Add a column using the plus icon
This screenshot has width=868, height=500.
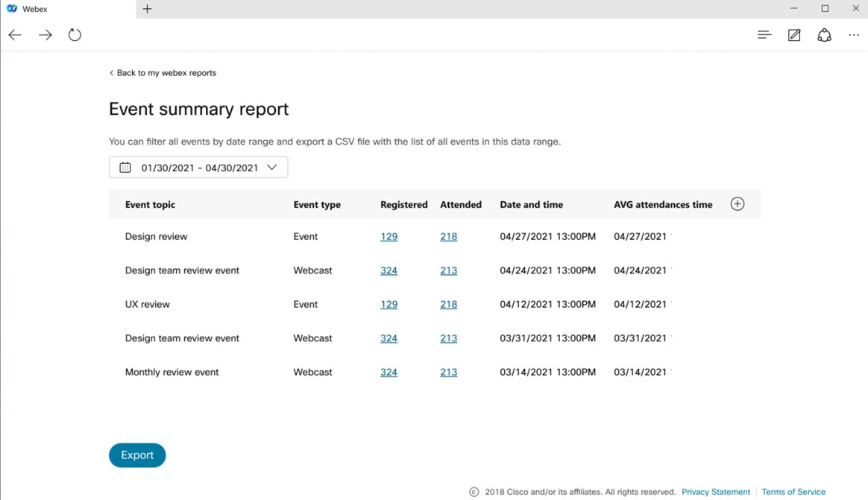(x=737, y=203)
